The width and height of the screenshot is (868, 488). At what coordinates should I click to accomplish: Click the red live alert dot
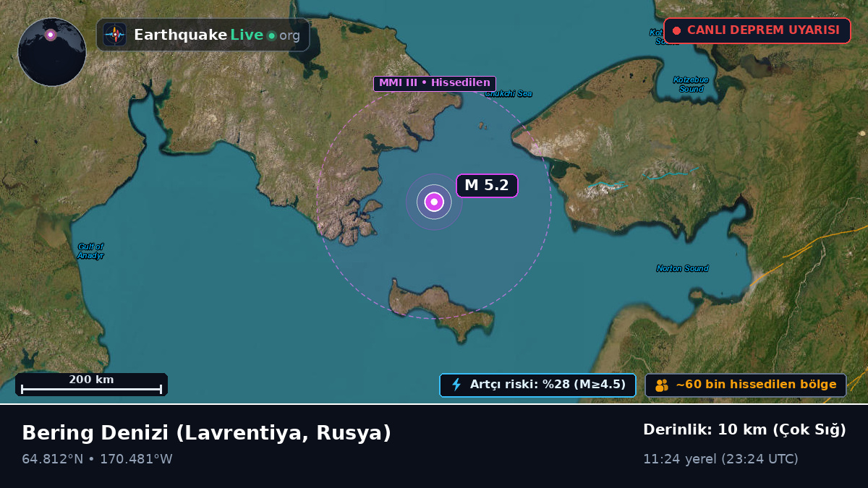point(677,30)
